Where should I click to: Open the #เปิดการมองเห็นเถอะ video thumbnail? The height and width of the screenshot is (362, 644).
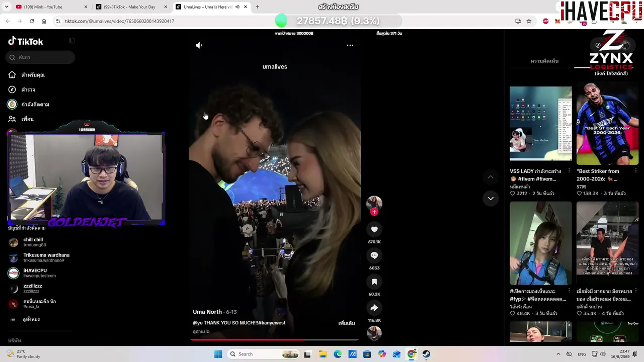(541, 243)
